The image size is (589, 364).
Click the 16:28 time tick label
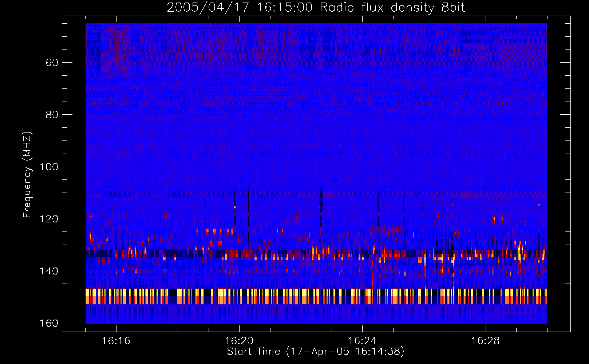coord(486,341)
